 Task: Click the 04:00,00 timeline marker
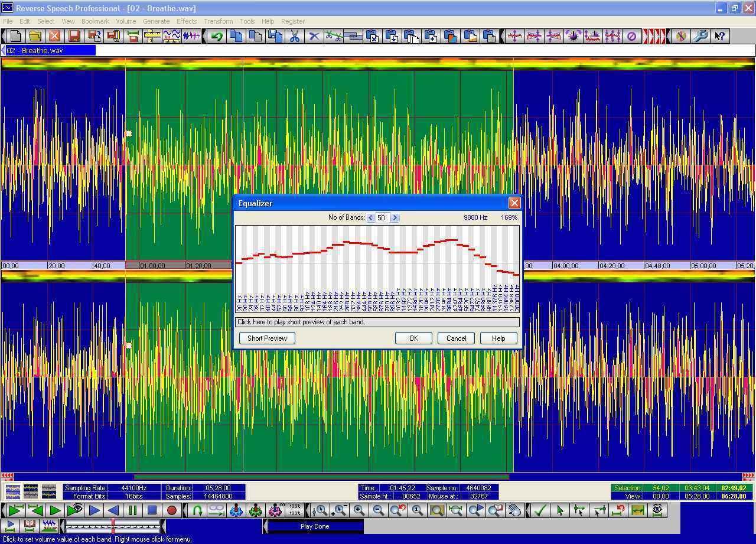[x=565, y=266]
